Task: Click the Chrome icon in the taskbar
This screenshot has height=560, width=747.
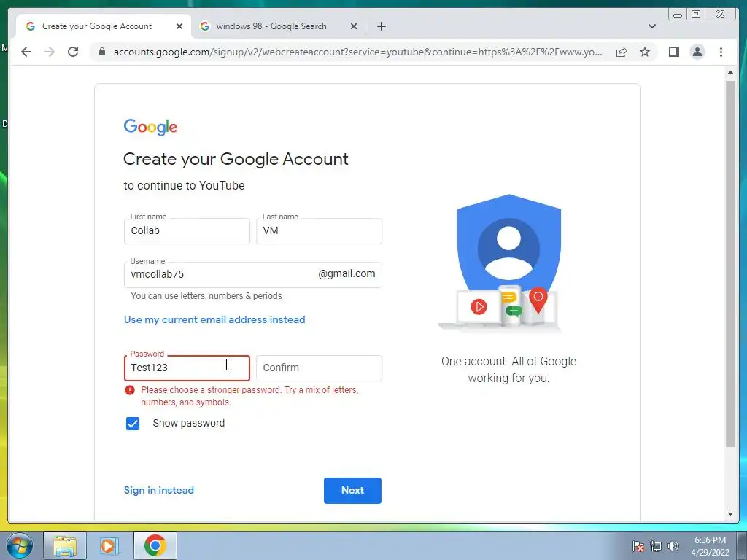Action: click(x=155, y=545)
